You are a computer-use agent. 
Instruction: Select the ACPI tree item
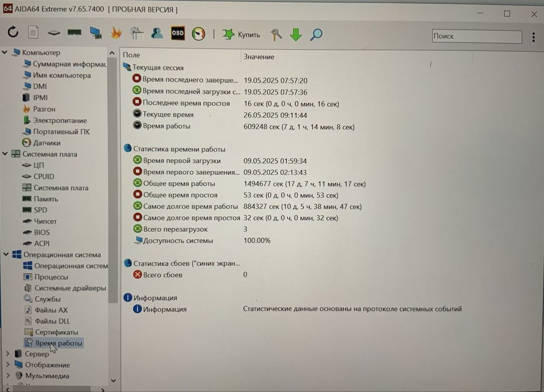click(36, 243)
